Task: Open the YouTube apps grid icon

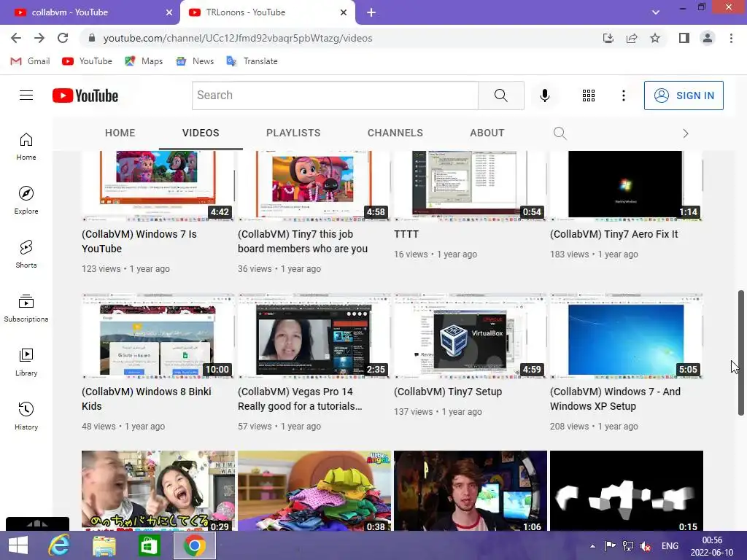Action: (589, 96)
